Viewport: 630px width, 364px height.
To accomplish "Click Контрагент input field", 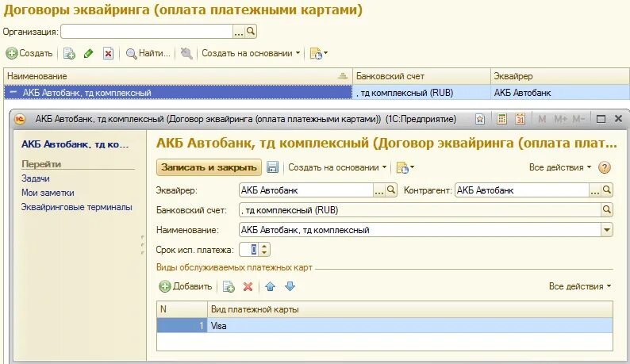I will (522, 190).
